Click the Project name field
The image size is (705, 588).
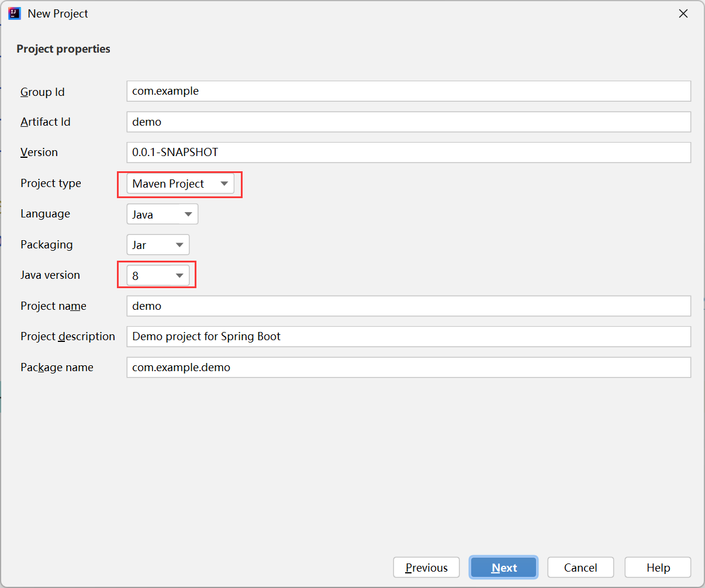[409, 306]
